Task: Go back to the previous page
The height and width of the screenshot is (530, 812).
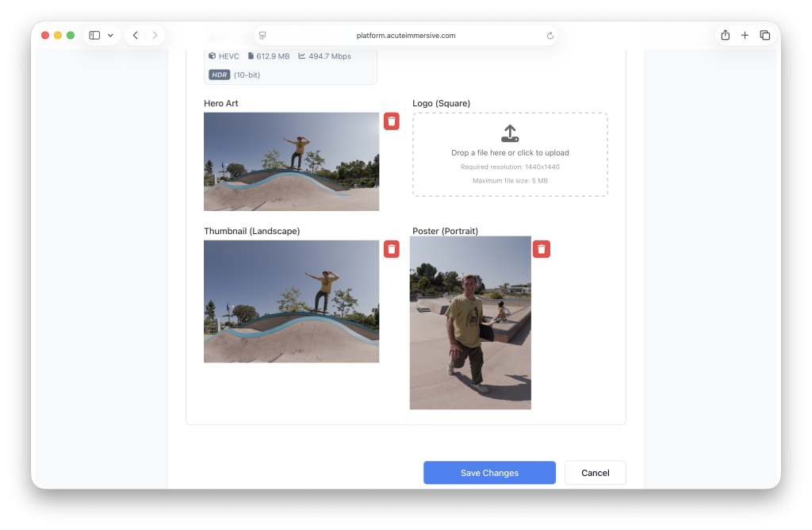Action: pyautogui.click(x=136, y=36)
